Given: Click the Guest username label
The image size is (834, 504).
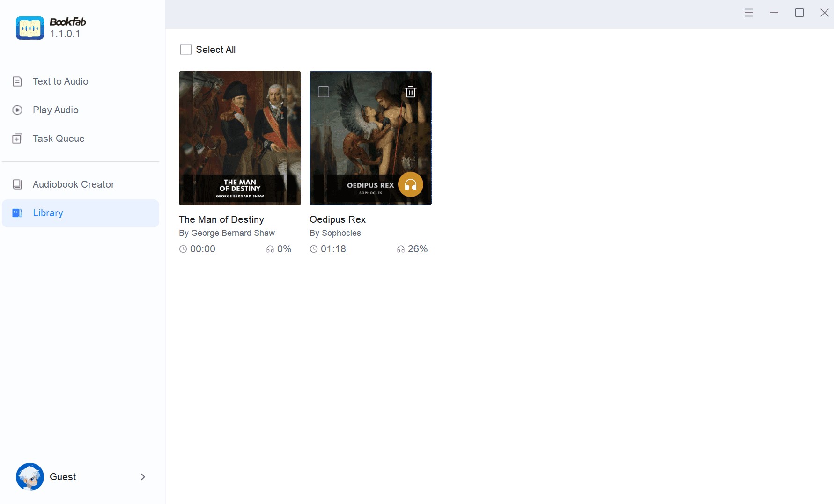Looking at the screenshot, I should click(63, 476).
